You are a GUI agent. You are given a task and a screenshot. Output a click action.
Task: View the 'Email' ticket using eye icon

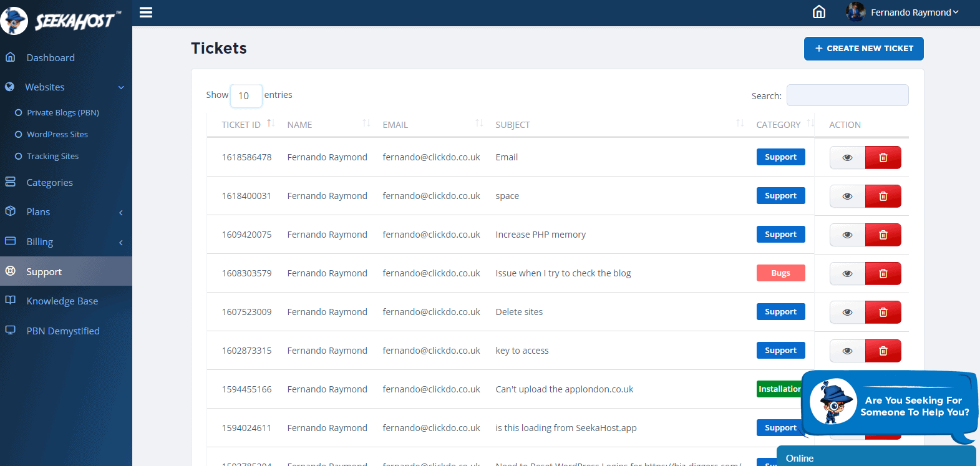847,158
